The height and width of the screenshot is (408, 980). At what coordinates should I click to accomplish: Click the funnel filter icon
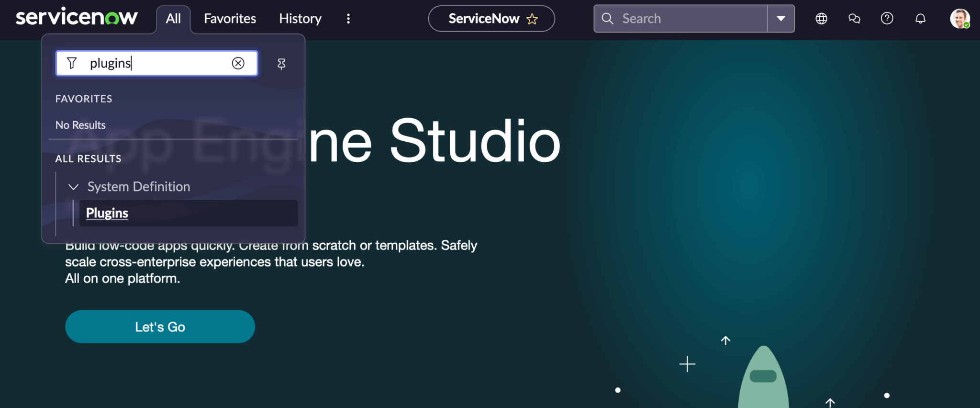72,63
